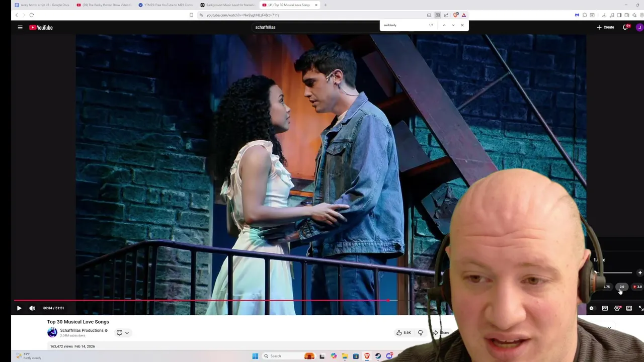Increase speed with the plus button
Screen dimensions: 644x362
pyautogui.click(x=639, y=273)
